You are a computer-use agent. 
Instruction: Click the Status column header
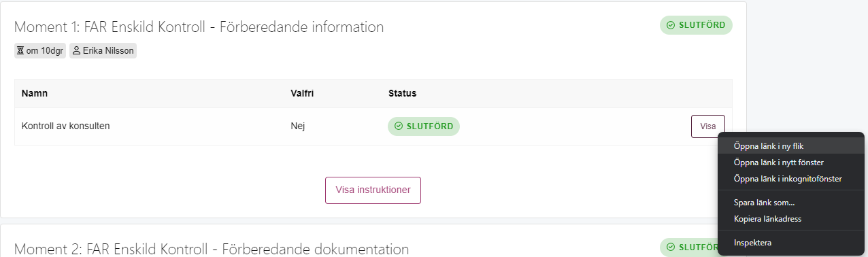402,93
